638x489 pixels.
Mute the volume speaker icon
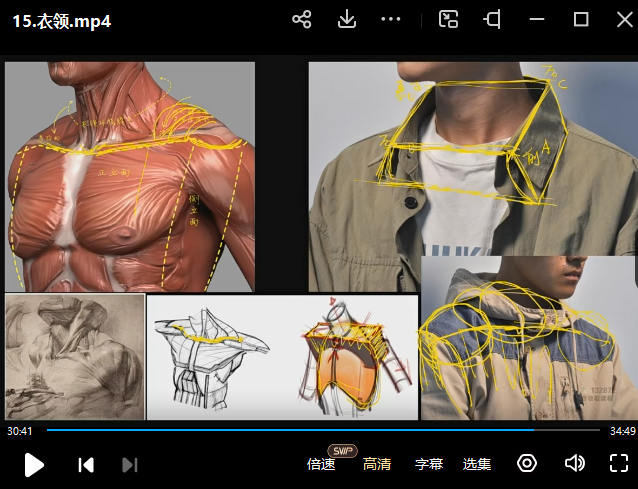[574, 463]
